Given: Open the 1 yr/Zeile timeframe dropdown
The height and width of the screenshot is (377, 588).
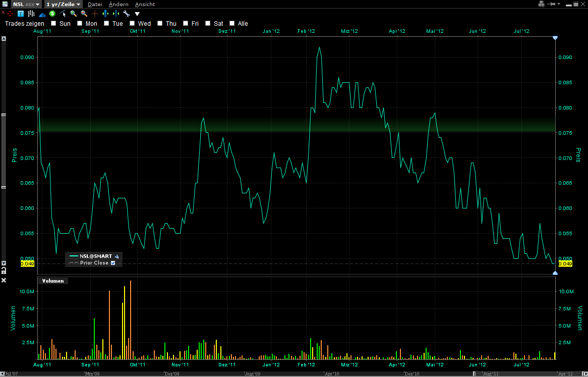Looking at the screenshot, I should click(63, 4).
